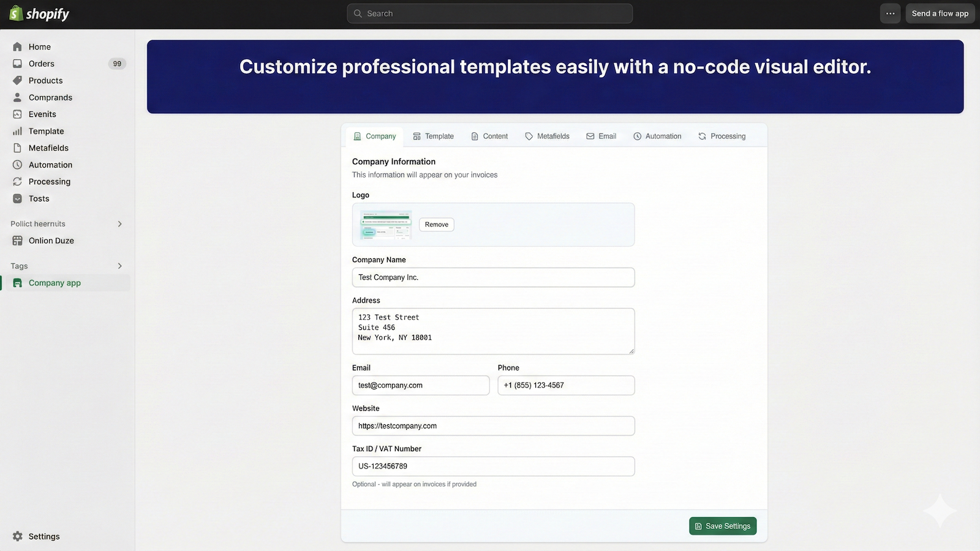Viewport: 980px width, 551px height.
Task: Click the Save Settings button
Action: (x=723, y=525)
